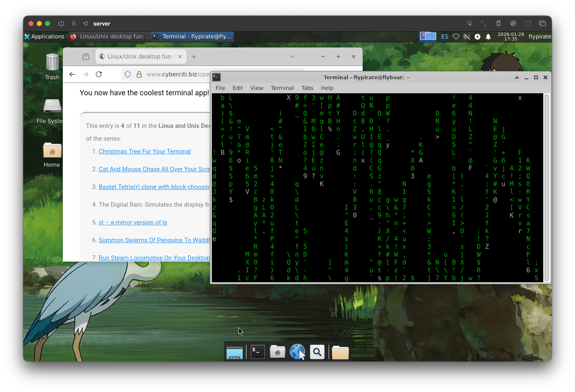Switch the ES keyboard layout indicator
The width and height of the screenshot is (575, 392).
pyautogui.click(x=444, y=37)
